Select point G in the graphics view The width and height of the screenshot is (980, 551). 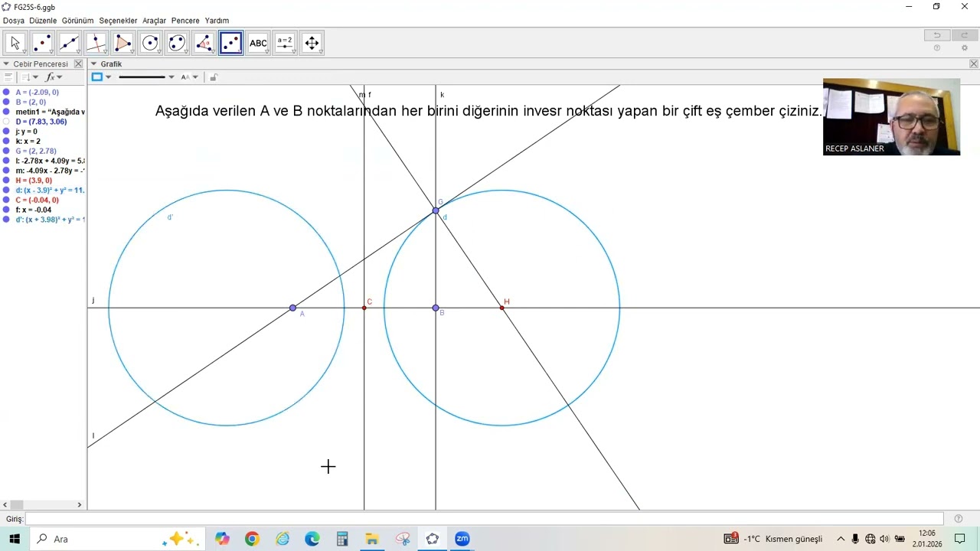[x=436, y=210]
